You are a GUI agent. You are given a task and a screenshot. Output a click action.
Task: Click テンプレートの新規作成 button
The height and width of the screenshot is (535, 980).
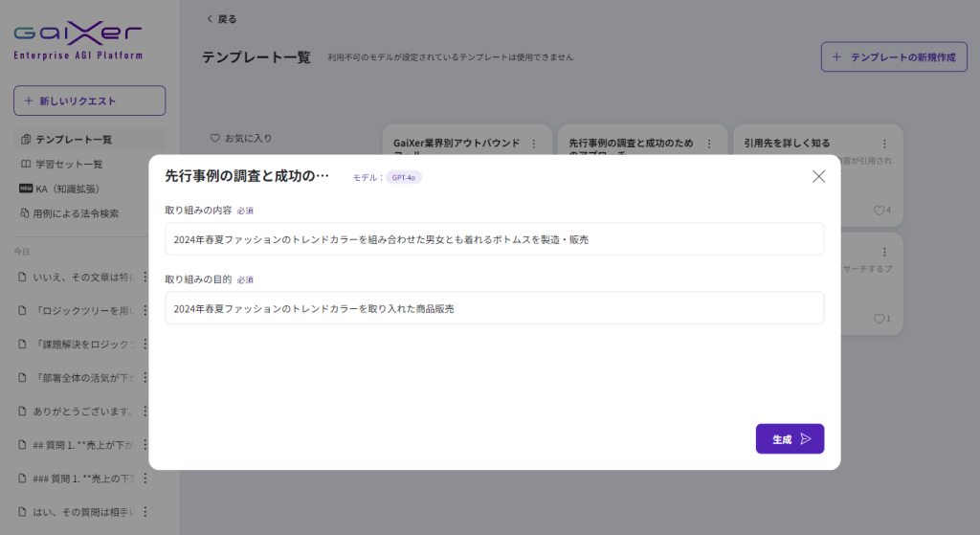tap(894, 57)
